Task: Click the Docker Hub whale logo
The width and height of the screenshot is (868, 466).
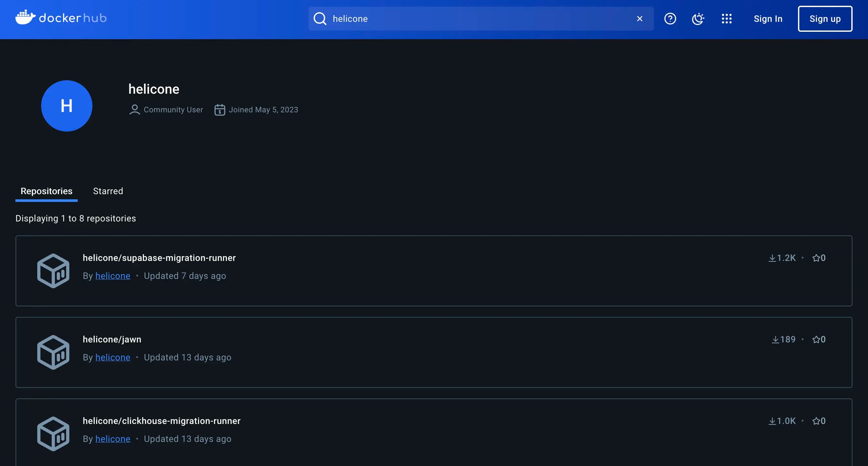Action: 61,18
